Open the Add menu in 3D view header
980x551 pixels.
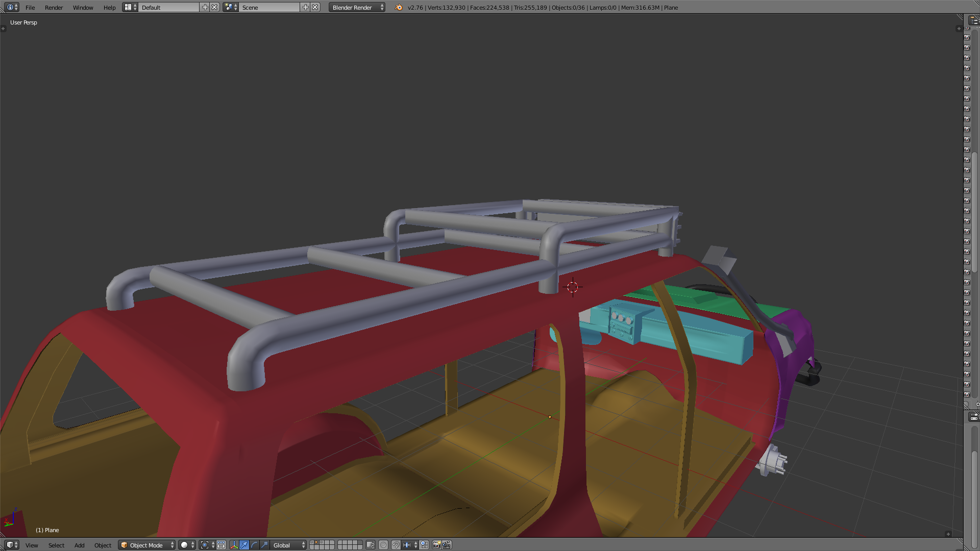click(x=79, y=545)
